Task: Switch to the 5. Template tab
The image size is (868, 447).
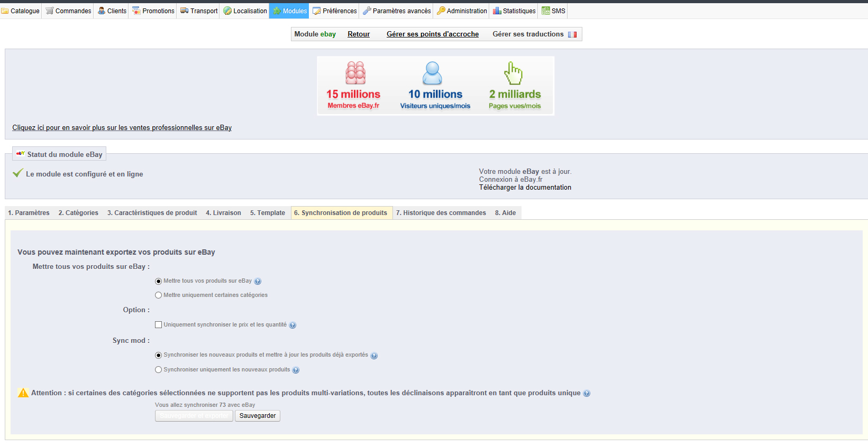Action: tap(268, 213)
